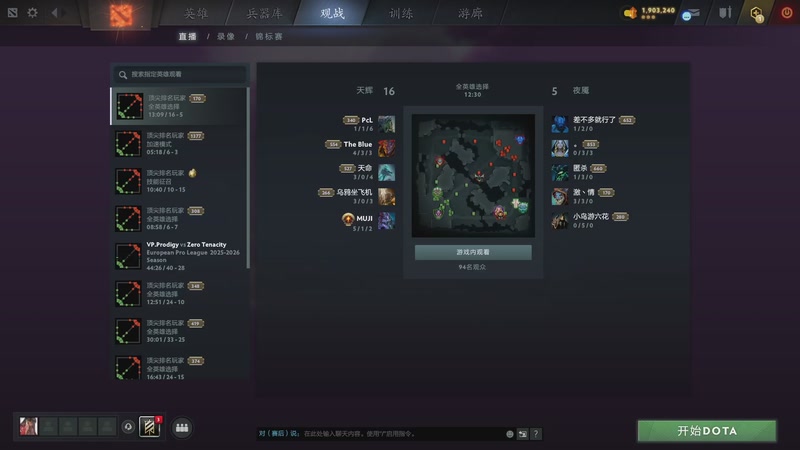Click the emoticon icon in chat bar
800x450 pixels.
click(x=510, y=434)
